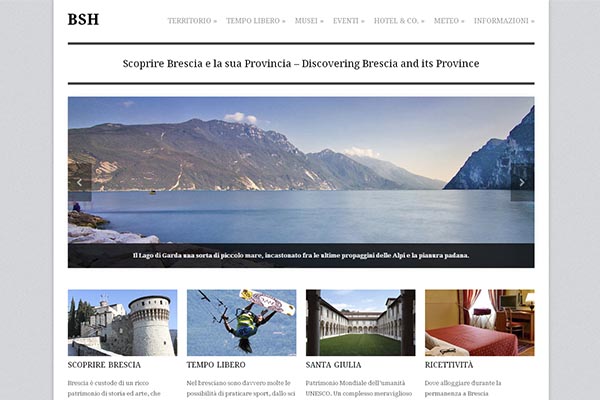Click the Lake Garda slider image
Image resolution: width=600 pixels, height=400 pixels.
[x=301, y=170]
